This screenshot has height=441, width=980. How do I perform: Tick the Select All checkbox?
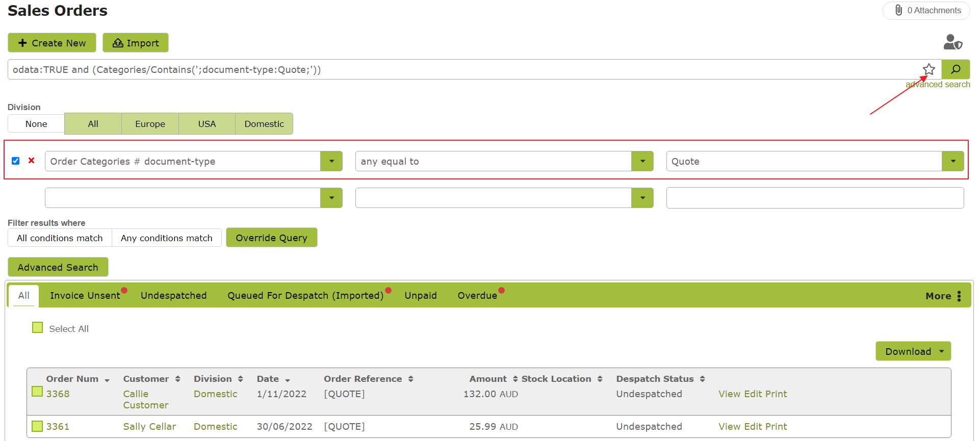point(37,327)
